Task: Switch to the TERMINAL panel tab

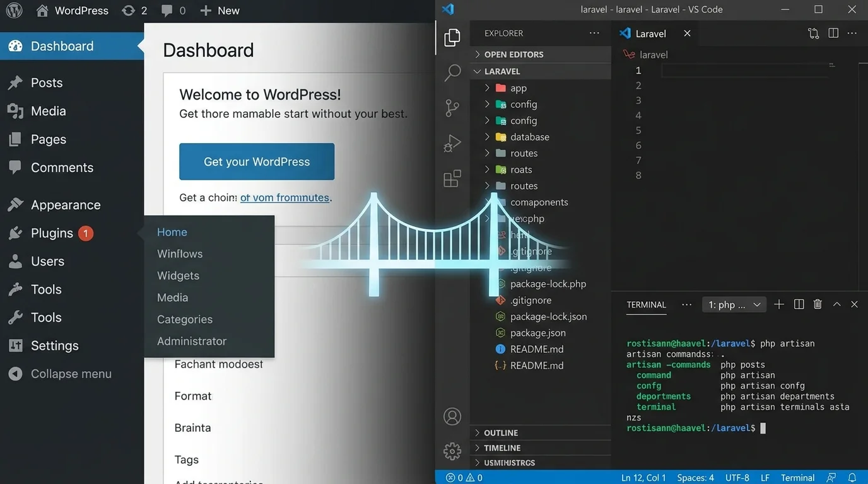Action: [646, 305]
